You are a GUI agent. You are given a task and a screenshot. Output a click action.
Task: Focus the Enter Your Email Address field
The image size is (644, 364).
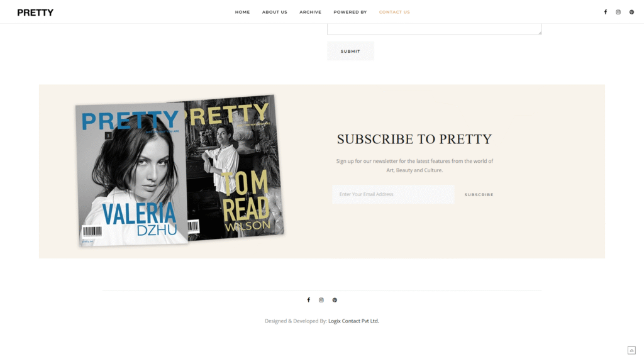(x=393, y=194)
